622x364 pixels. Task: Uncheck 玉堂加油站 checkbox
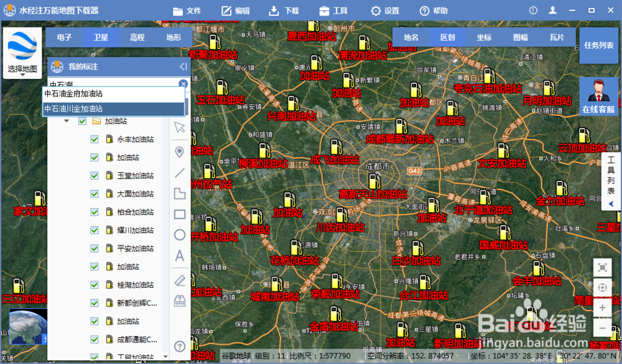click(x=95, y=175)
